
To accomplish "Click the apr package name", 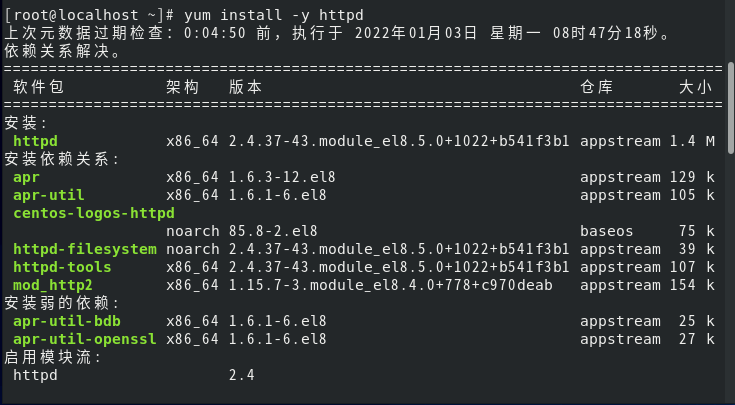I will click(x=26, y=178).
